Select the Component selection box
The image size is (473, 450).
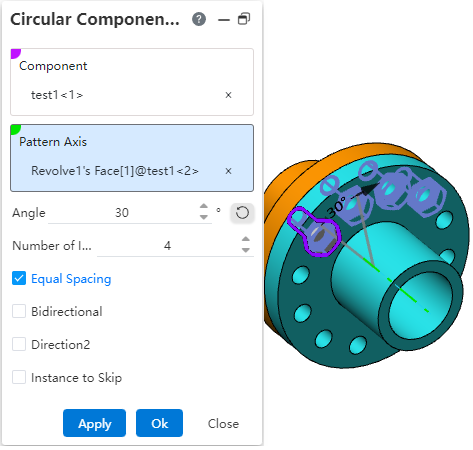(132, 82)
